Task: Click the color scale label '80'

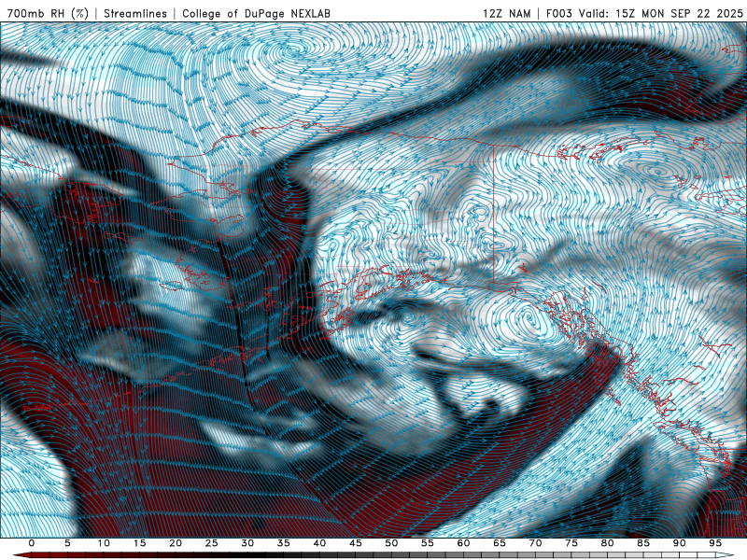Action: (608, 543)
